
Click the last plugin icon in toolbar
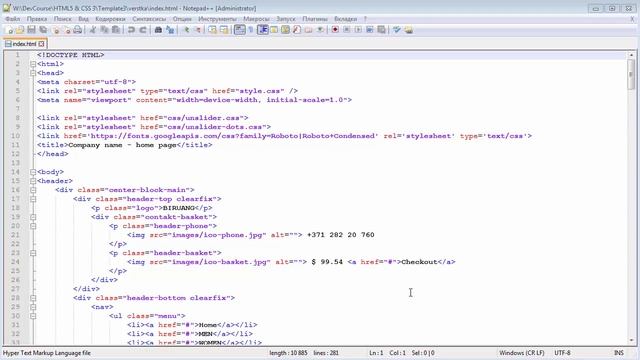tap(408, 30)
